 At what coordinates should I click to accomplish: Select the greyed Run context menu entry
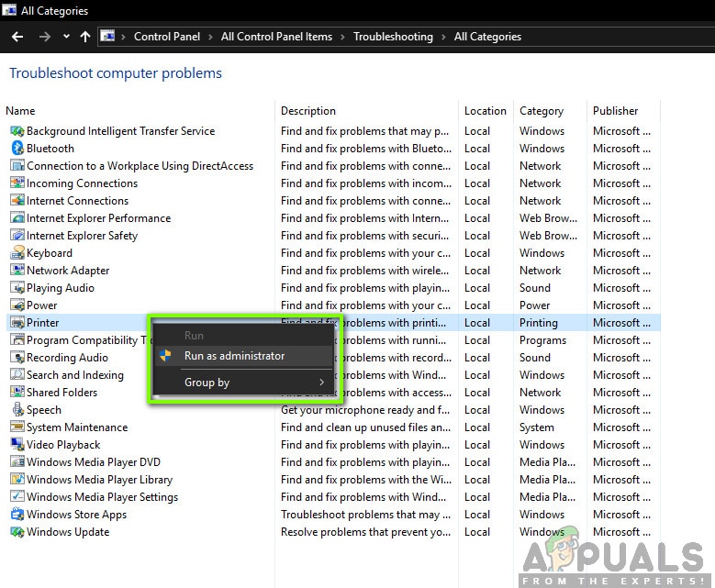(x=195, y=336)
